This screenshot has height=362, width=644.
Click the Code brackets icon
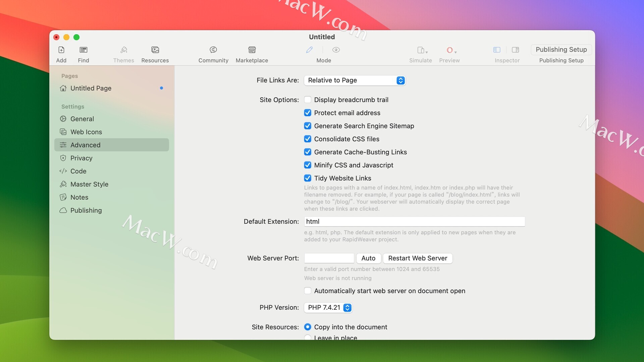63,171
